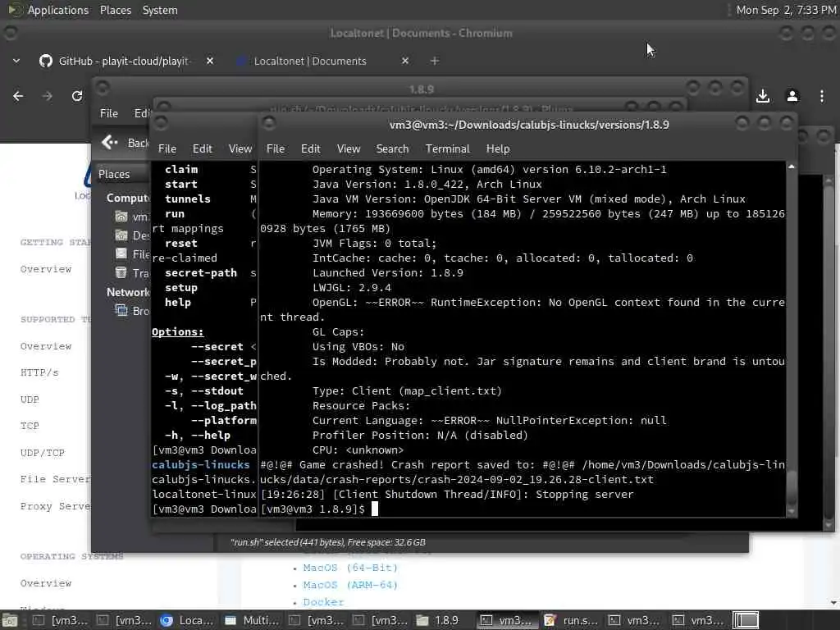Close the GitHub playit-cloud tab
The image size is (840, 630).
tap(210, 61)
